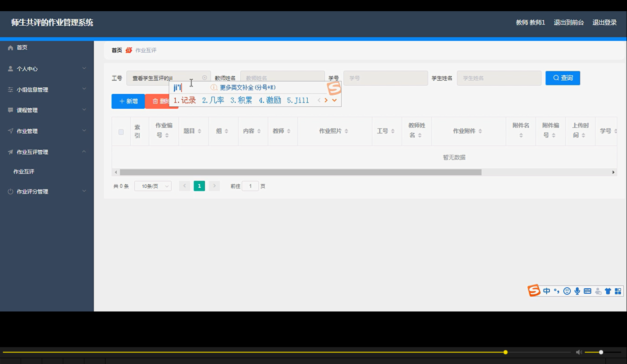The image size is (627, 364).
Task: Activate voice input microphone on Sogou toolbar
Action: 577,291
